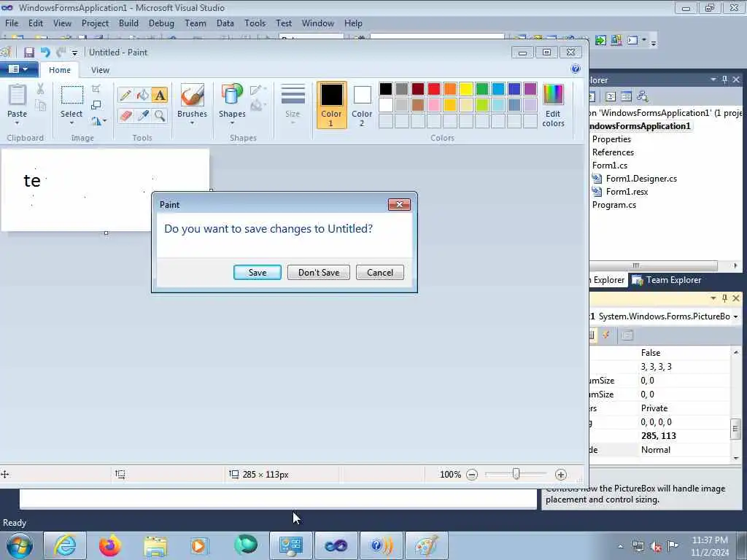This screenshot has width=747, height=560.
Task: Click the Normal property value in Properties grid
Action: 656,449
